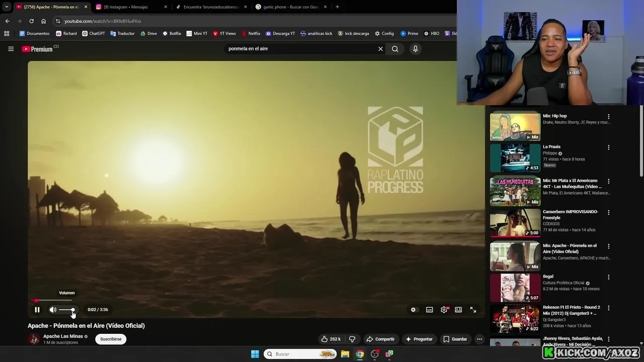Open the Netflix bookmark
This screenshot has width=644, height=362.
tap(251, 34)
